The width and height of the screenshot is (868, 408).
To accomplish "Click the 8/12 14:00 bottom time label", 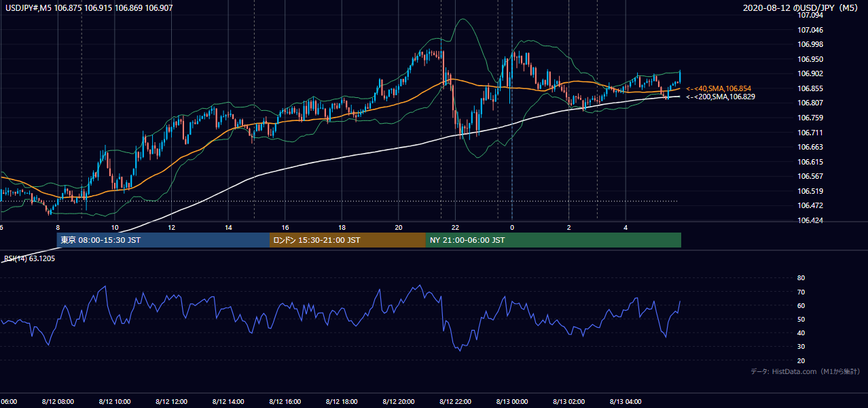I will tap(228, 402).
